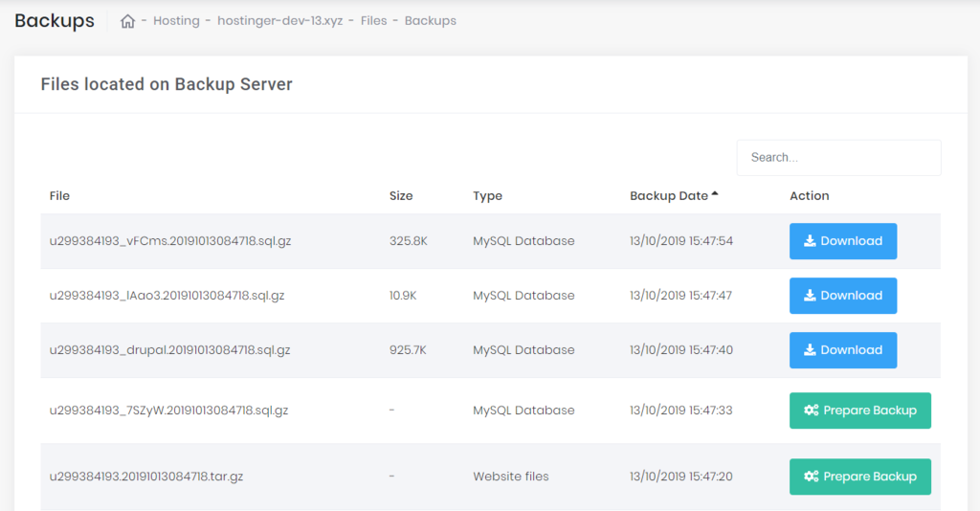Click the home icon in breadcrumb
This screenshot has width=980, height=511.
127,21
